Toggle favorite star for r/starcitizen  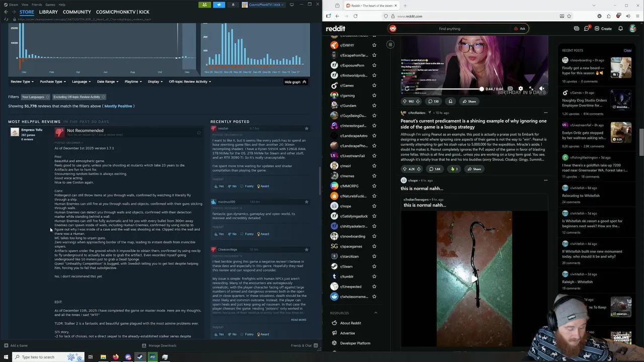tap(374, 256)
